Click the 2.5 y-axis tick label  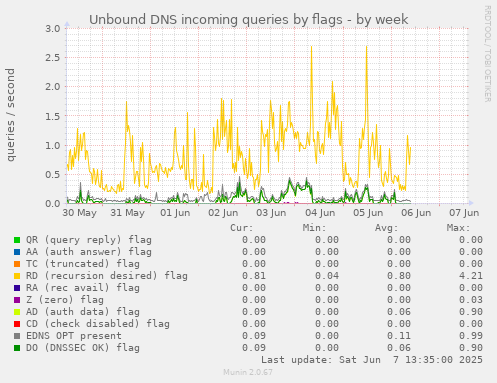(53, 58)
